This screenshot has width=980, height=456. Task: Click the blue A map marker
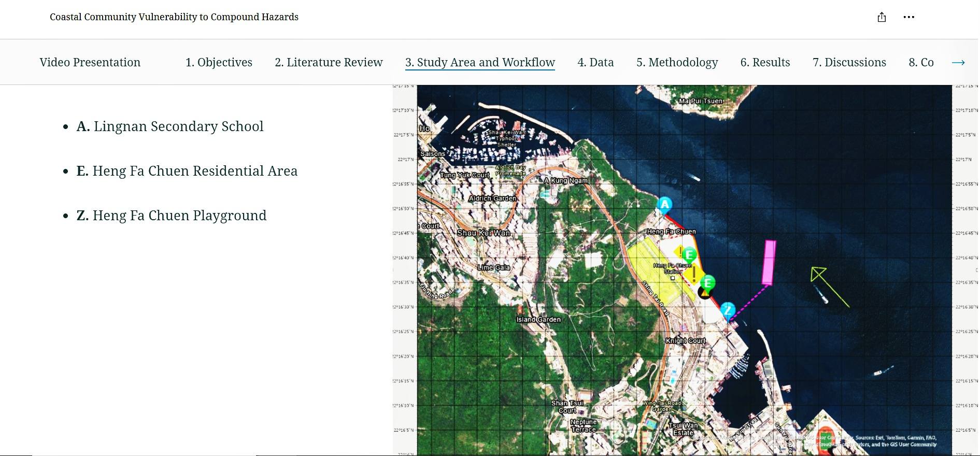664,205
